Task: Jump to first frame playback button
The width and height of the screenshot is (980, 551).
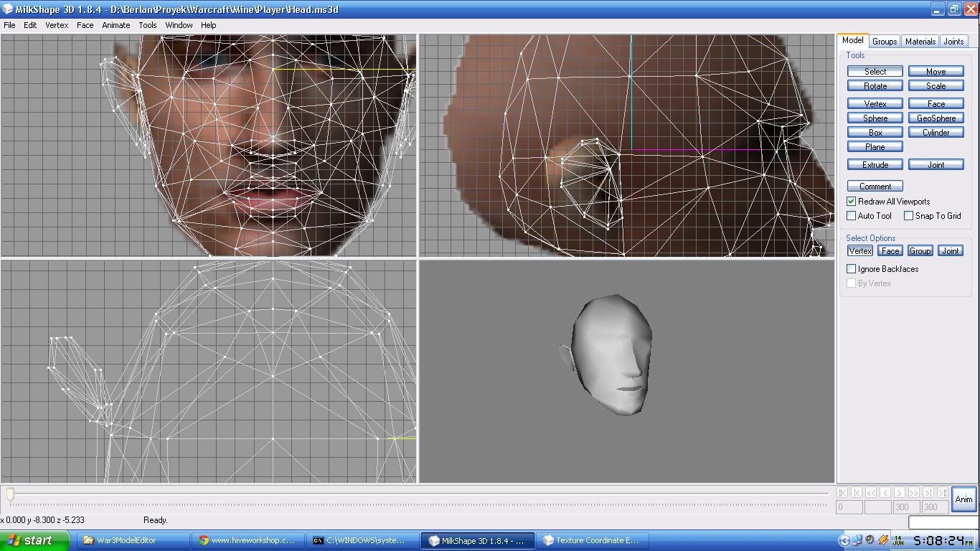Action: coord(842,493)
